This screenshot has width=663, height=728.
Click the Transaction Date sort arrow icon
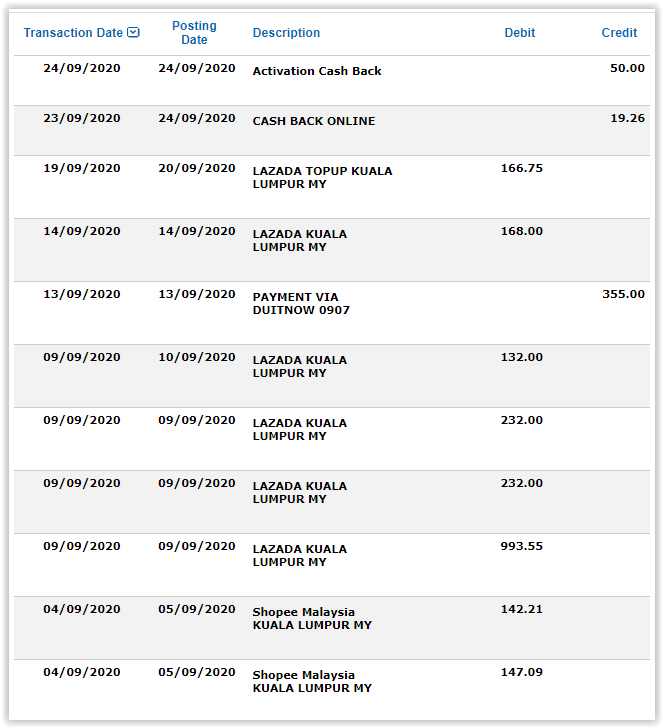(x=133, y=32)
